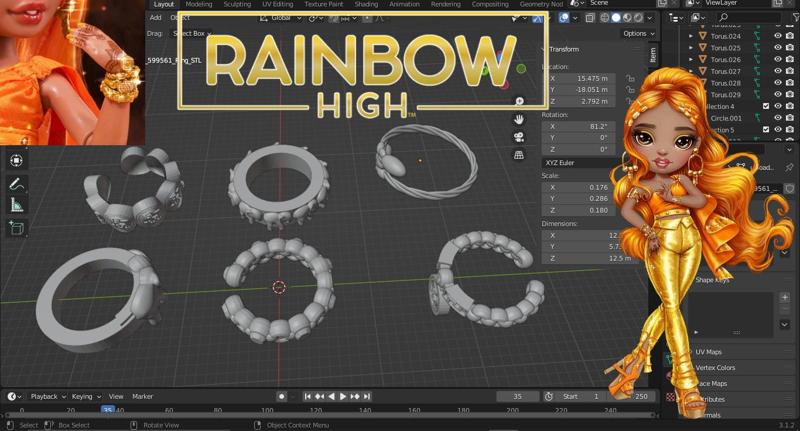
Task: Jump to timeline start frame
Action: coord(307,396)
